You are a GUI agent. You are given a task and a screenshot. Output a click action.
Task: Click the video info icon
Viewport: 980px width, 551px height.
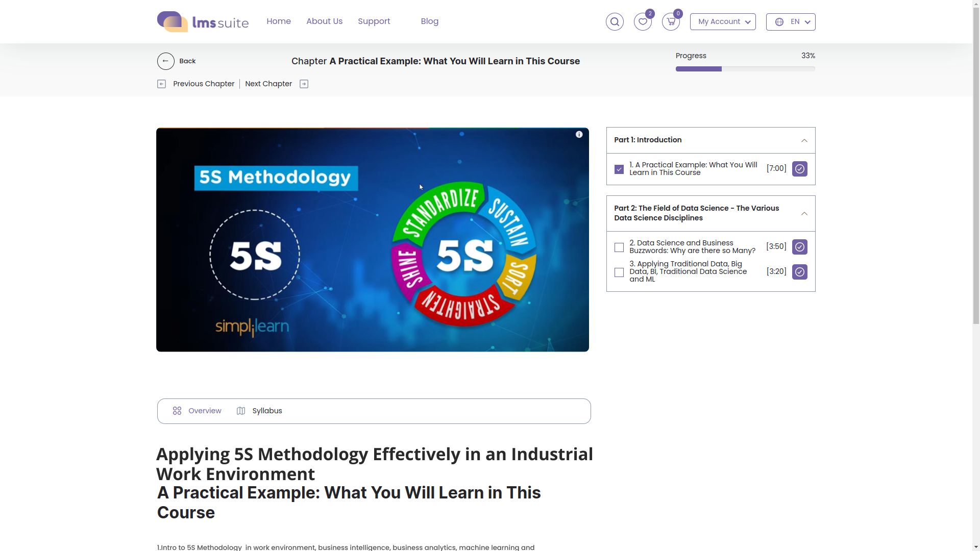click(579, 135)
